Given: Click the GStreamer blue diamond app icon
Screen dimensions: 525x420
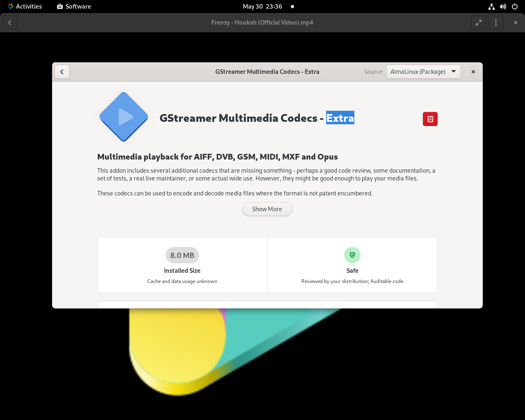Looking at the screenshot, I should coord(123,117).
